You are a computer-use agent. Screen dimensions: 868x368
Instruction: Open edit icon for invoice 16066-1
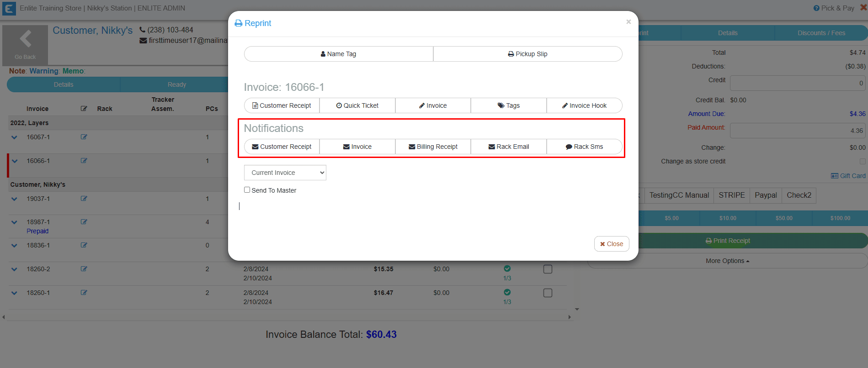click(84, 161)
